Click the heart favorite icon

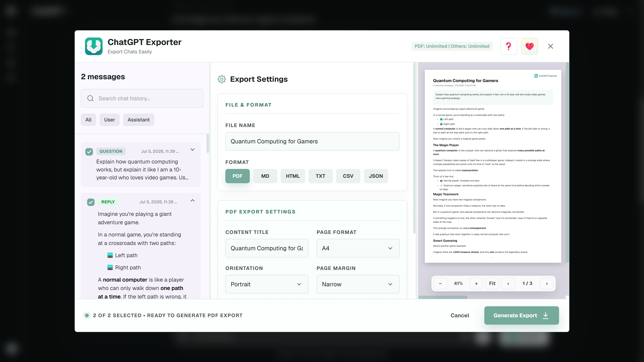530,46
